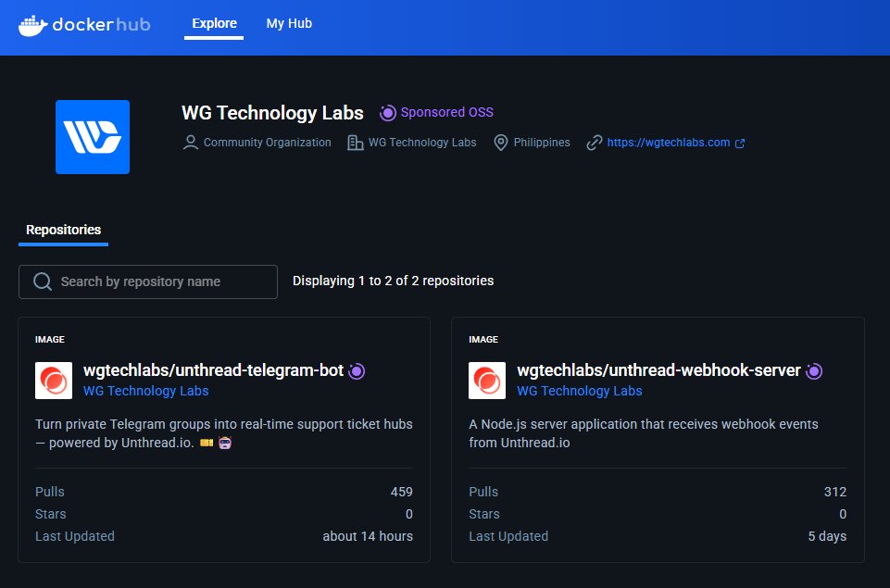The width and height of the screenshot is (890, 588).
Task: Click the robot emoji in telegram-bot description
Action: tap(225, 443)
